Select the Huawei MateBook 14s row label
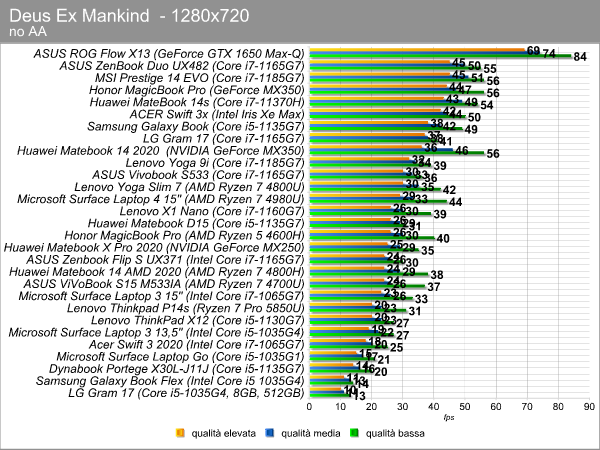Image resolution: width=600 pixels, height=450 pixels. pos(197,103)
